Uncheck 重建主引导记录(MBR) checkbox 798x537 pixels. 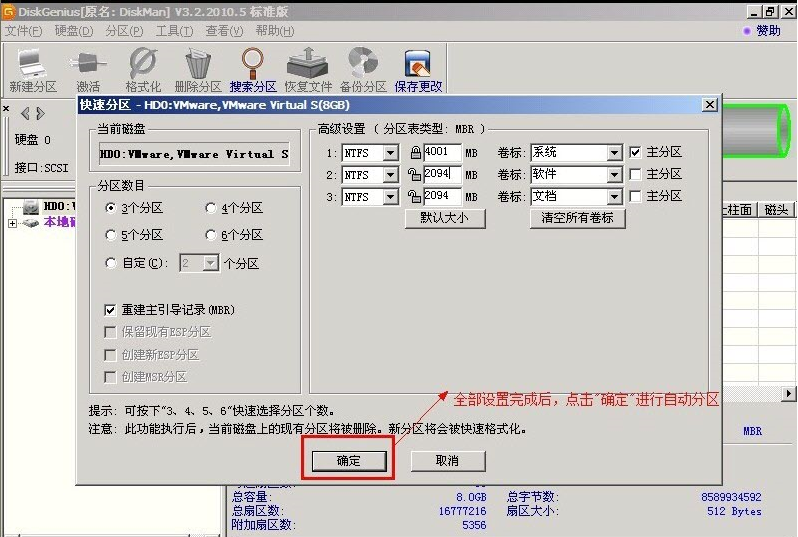(x=110, y=310)
